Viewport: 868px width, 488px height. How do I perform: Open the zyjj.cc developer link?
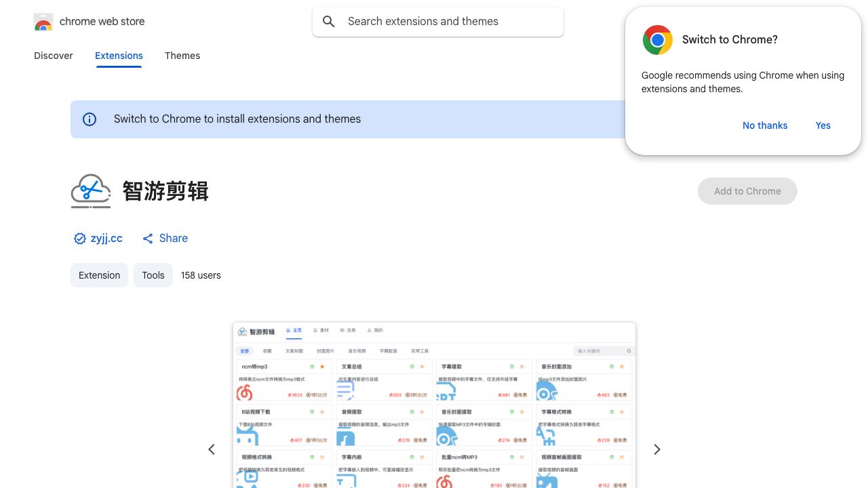[106, 239]
